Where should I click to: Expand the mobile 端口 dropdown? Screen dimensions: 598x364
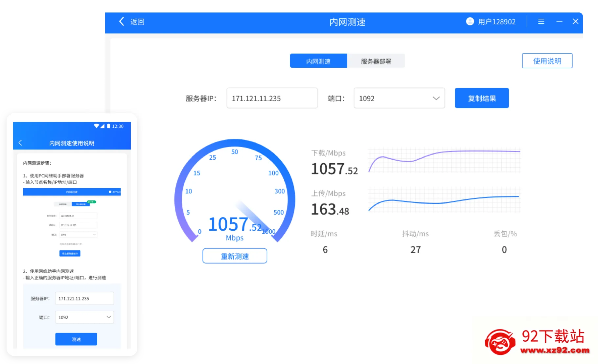coord(84,317)
